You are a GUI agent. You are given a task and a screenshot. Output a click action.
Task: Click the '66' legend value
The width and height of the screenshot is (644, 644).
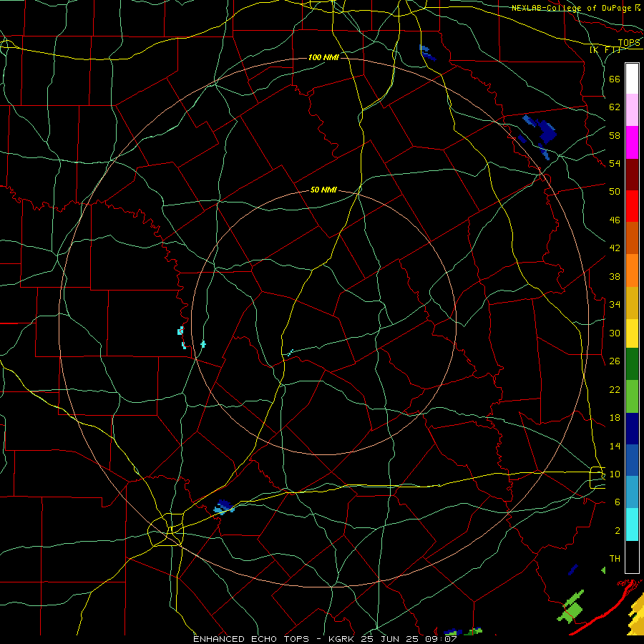click(x=615, y=79)
